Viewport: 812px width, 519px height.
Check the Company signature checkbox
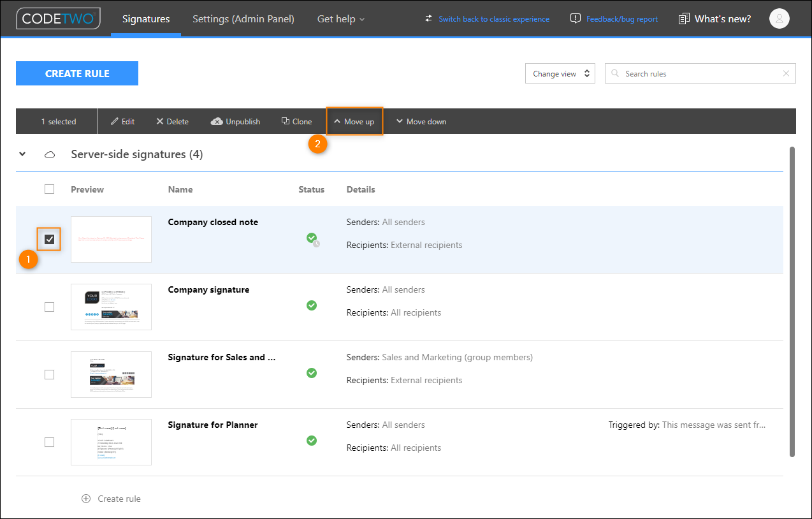coord(50,307)
